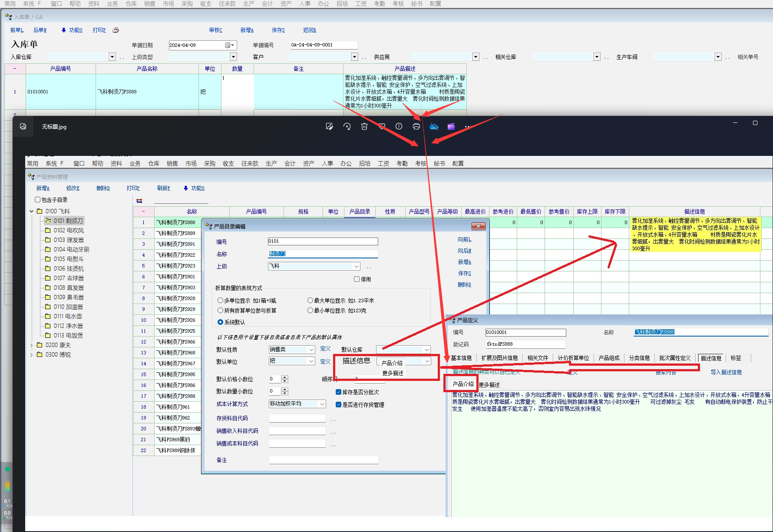Open the 成本计算方式 dropdown

click(x=322, y=404)
